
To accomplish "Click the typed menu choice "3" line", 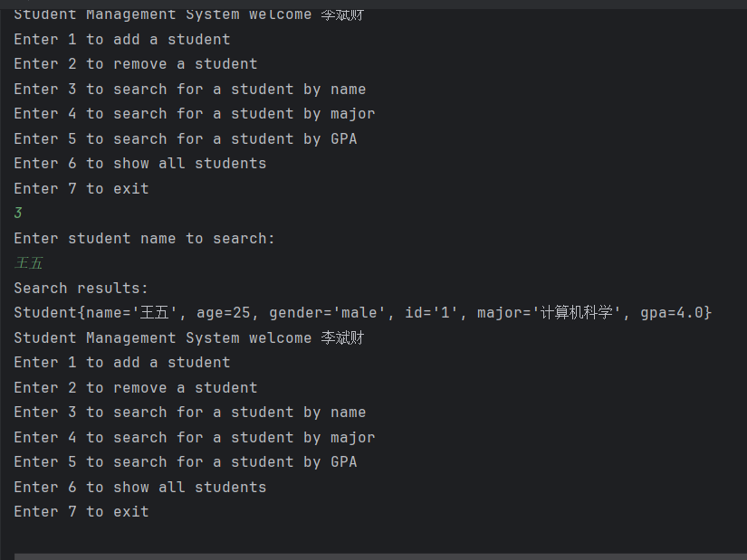I will pos(18,214).
